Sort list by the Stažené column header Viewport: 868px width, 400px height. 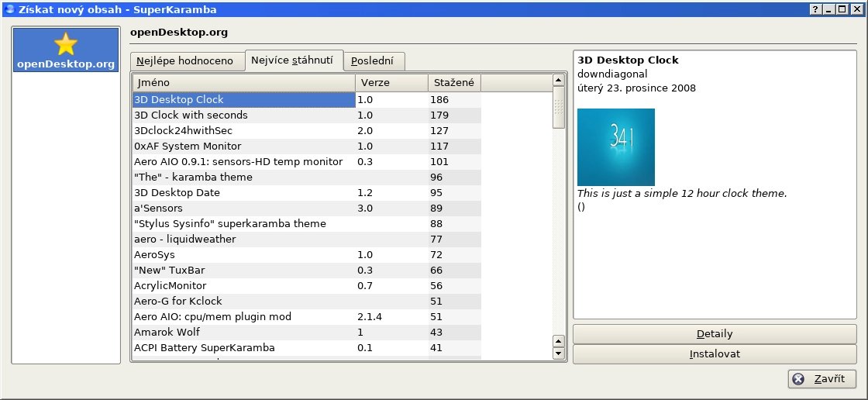[454, 82]
